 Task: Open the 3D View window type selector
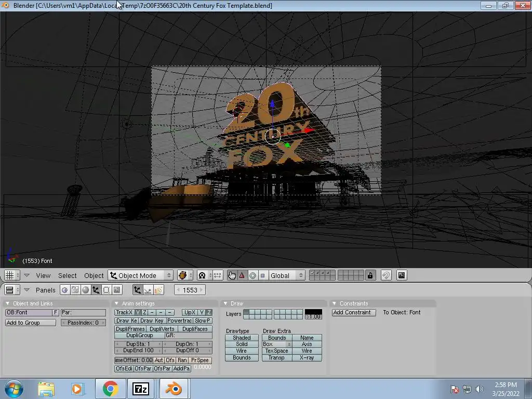point(12,275)
